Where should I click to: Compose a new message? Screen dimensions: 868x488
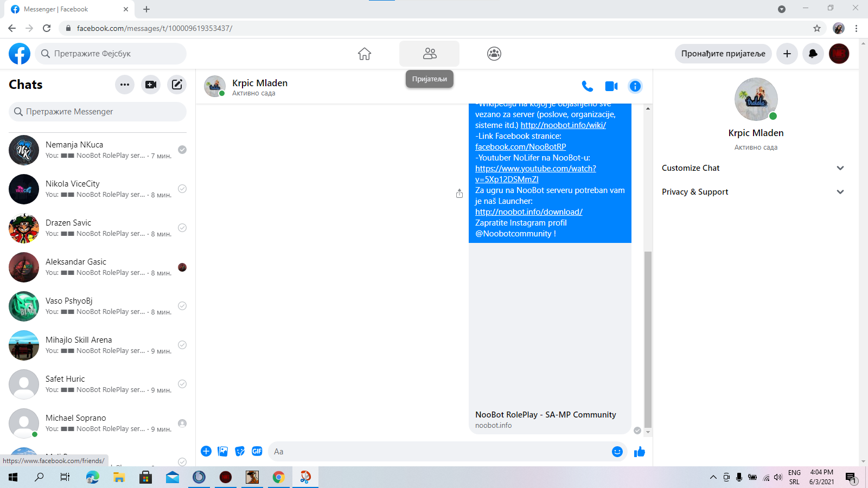[x=177, y=85]
